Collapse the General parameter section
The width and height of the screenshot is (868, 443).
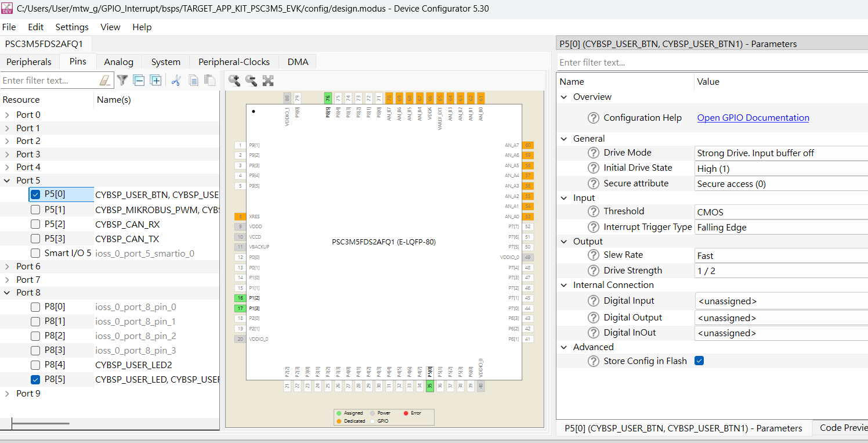coord(564,139)
